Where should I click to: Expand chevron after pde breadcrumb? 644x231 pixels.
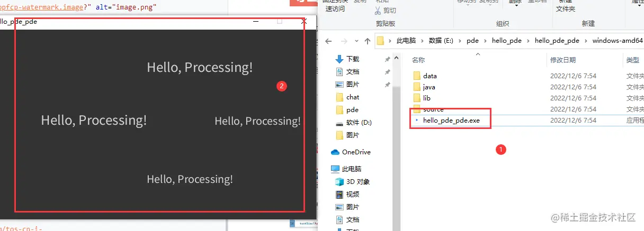coord(485,41)
